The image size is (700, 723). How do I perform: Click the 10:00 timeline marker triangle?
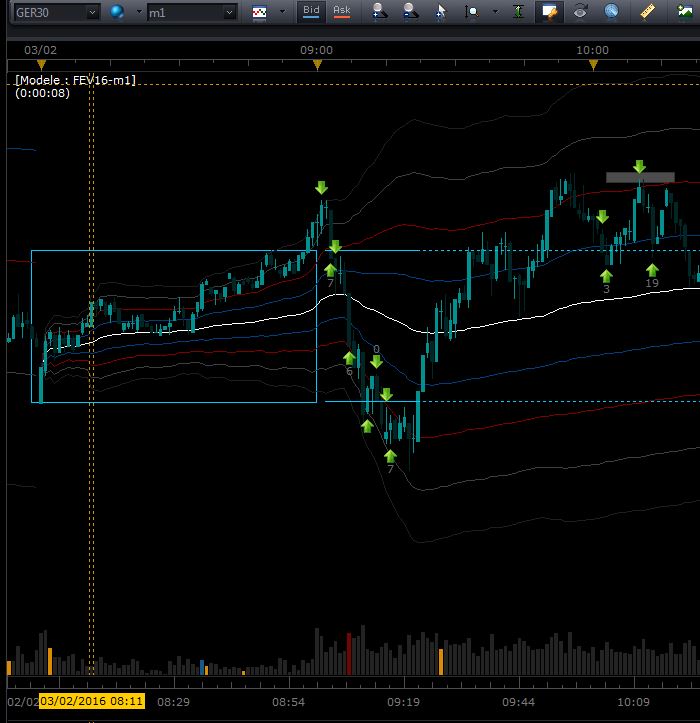pos(593,65)
